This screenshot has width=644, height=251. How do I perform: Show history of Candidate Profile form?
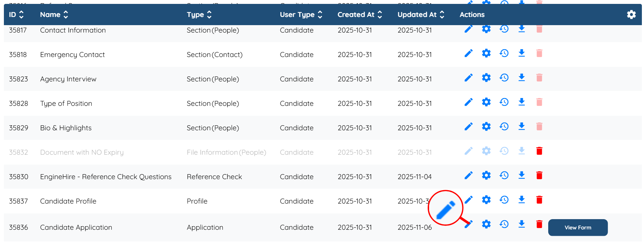click(x=504, y=200)
